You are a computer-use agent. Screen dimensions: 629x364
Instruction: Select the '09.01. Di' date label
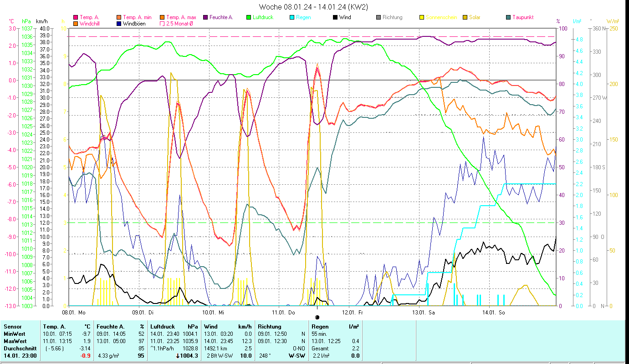(143, 312)
